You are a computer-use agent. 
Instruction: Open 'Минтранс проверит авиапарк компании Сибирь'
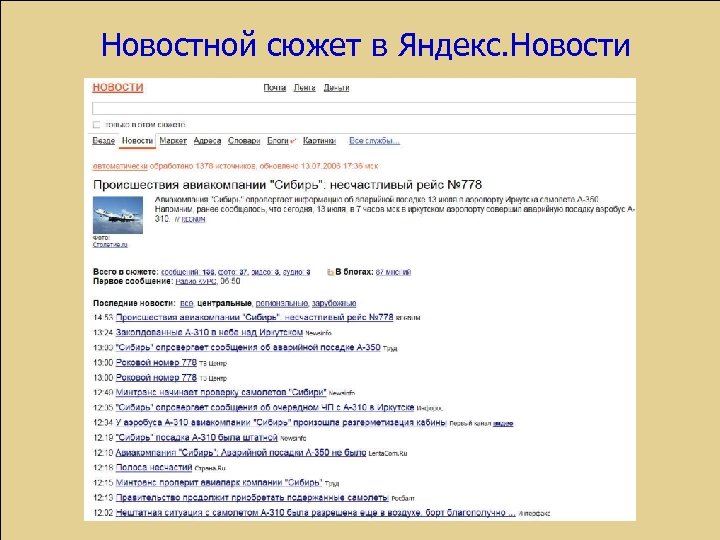[219, 482]
